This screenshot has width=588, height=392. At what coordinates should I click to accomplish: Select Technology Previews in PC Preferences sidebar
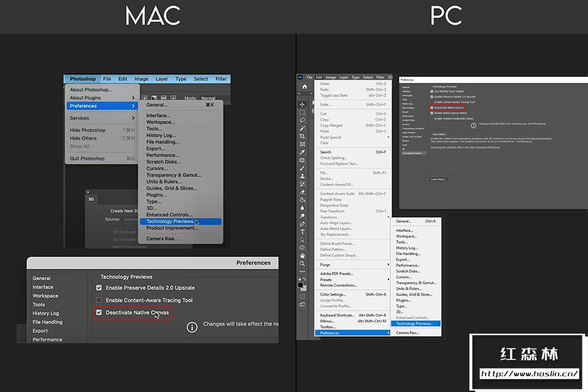pos(414,153)
